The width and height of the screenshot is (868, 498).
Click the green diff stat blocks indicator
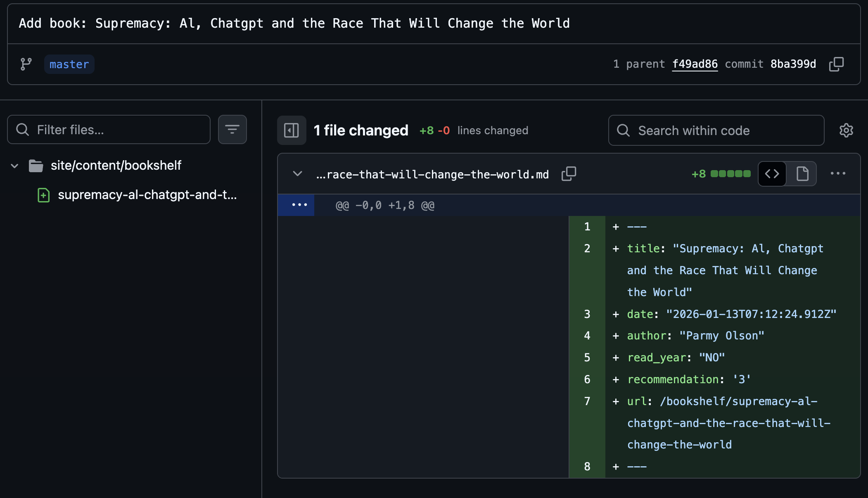pyautogui.click(x=731, y=173)
